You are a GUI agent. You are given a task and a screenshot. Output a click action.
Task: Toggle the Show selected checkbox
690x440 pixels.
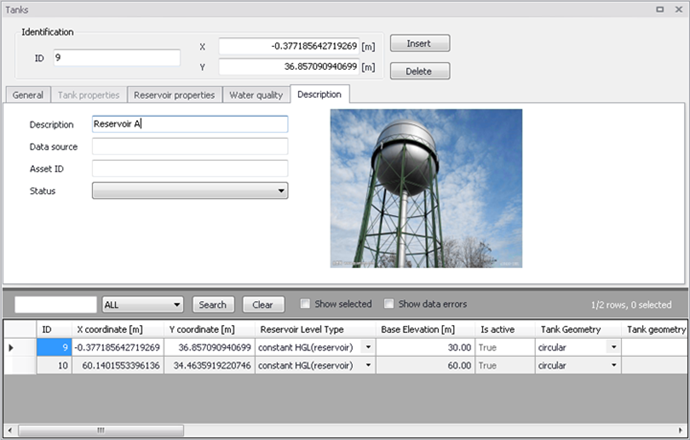(305, 304)
